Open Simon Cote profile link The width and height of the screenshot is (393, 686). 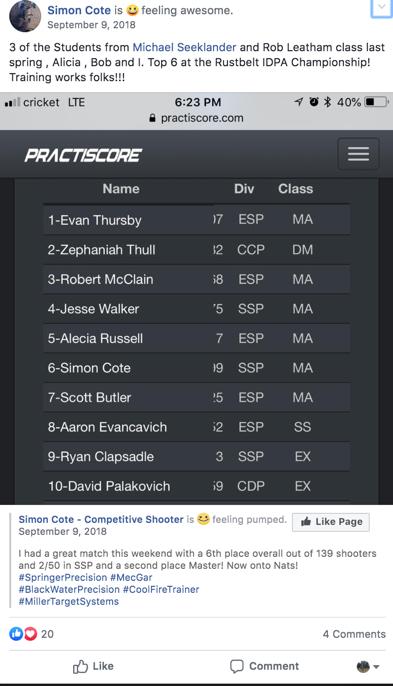click(x=79, y=10)
